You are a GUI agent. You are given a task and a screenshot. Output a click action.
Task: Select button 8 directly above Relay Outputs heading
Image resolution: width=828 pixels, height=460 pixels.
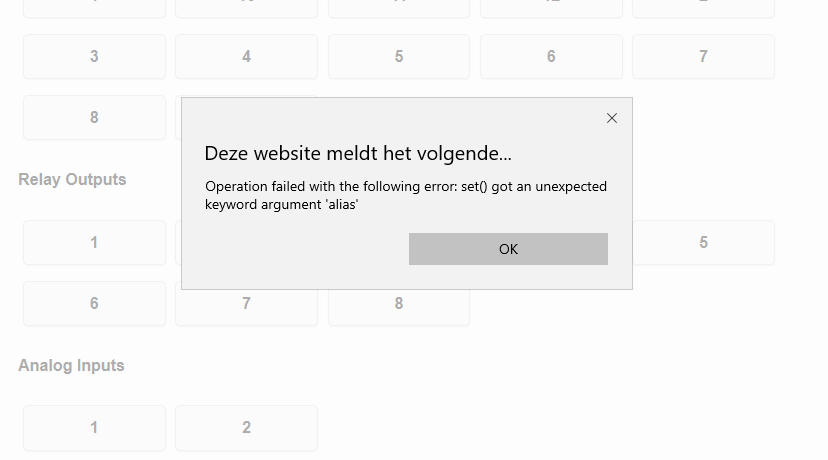[94, 117]
